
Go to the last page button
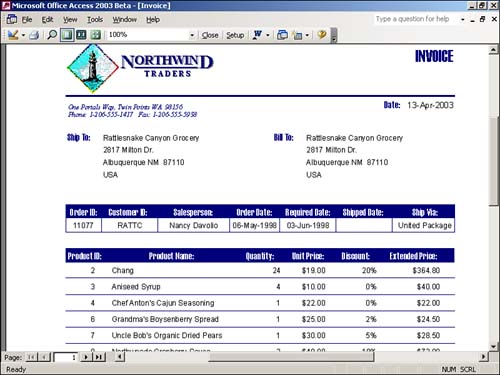(x=99, y=357)
